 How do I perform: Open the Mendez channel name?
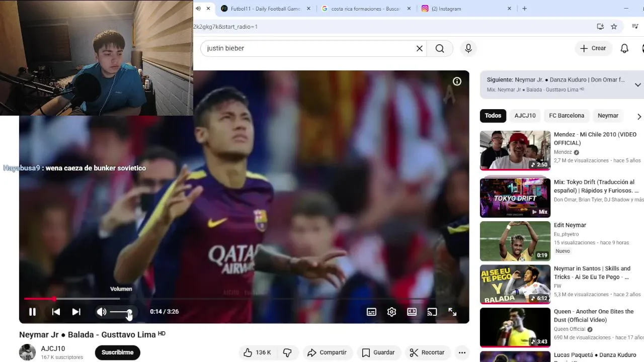tap(563, 152)
